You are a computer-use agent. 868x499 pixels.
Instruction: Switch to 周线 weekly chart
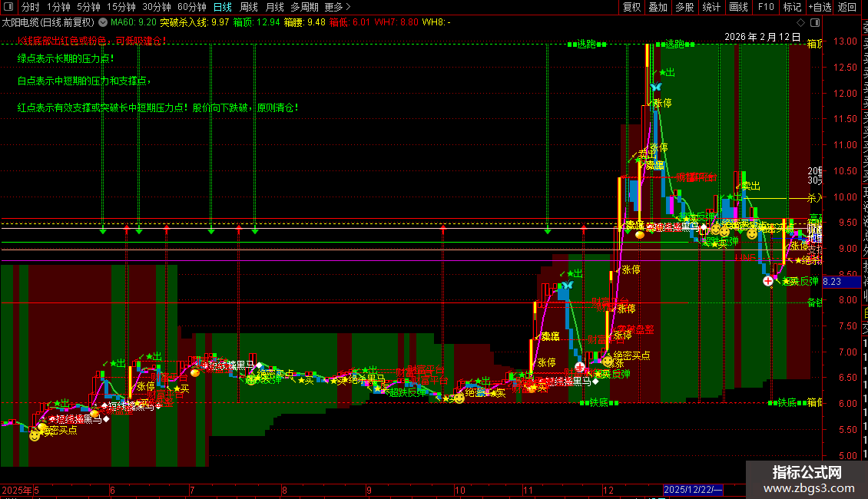249,7
